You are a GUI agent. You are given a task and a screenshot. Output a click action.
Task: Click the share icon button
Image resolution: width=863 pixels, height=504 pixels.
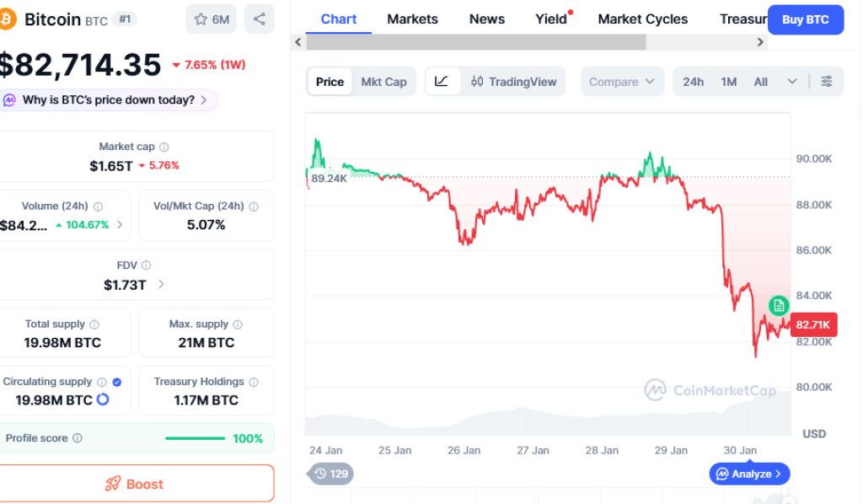tap(259, 19)
